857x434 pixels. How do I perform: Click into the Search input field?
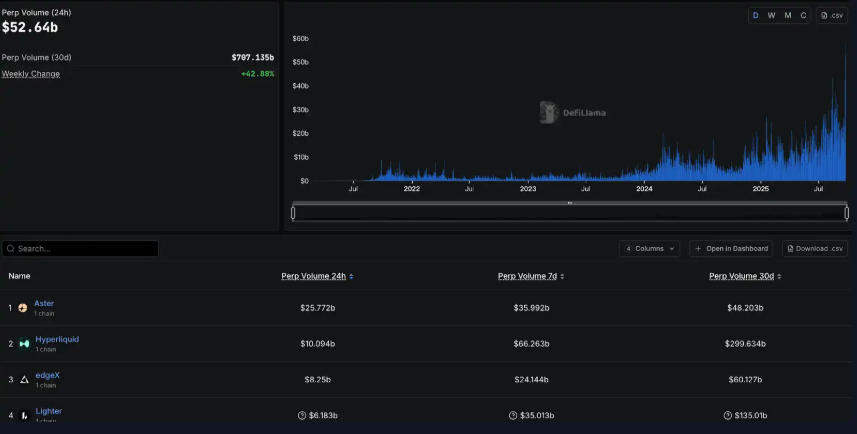(x=85, y=248)
